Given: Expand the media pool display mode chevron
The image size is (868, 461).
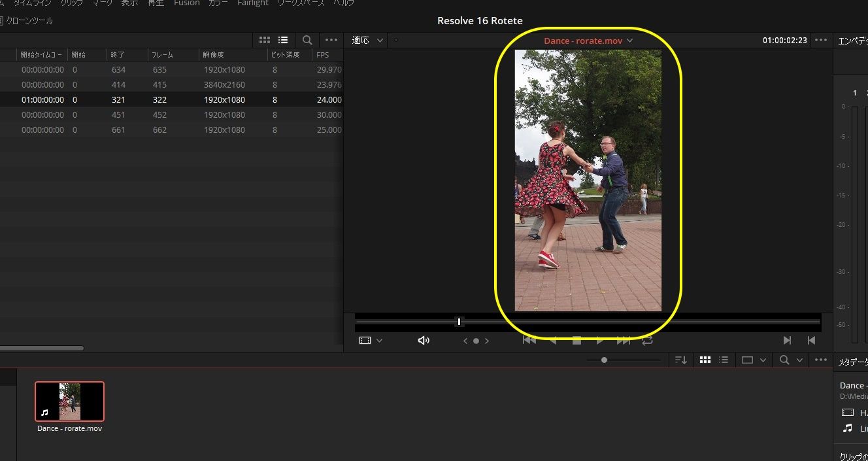Looking at the screenshot, I should coord(763,360).
